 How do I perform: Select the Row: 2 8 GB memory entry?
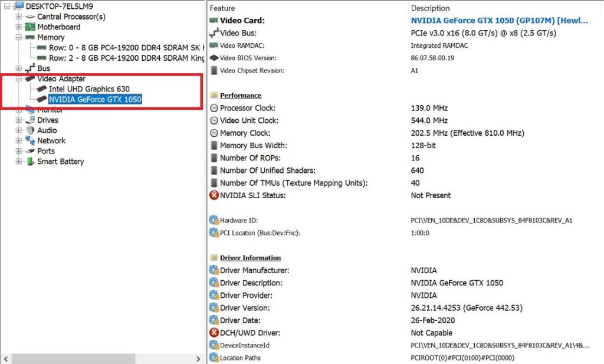tap(126, 58)
